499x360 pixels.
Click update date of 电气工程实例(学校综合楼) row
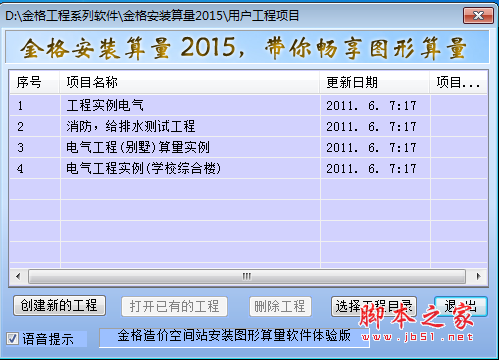tap(375, 169)
